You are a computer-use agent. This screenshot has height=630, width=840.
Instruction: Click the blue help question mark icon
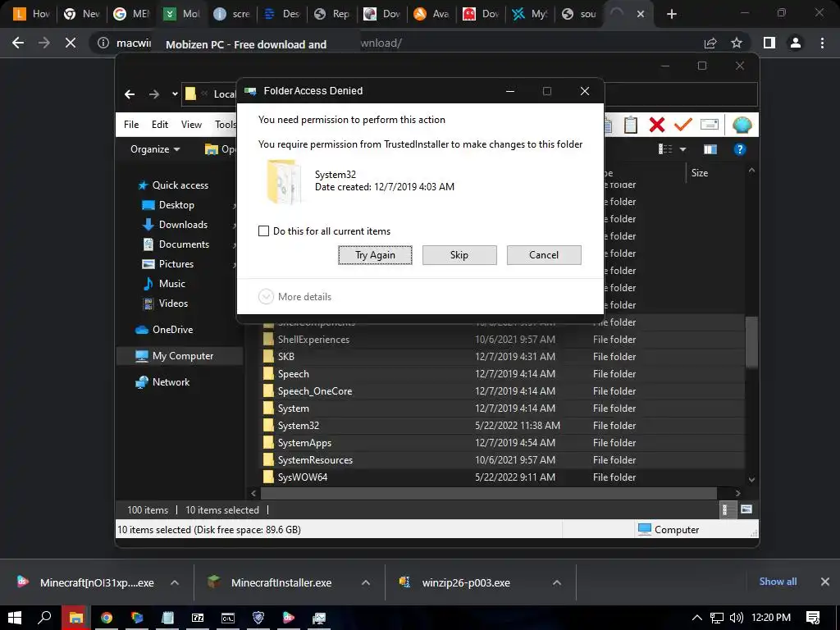740,149
